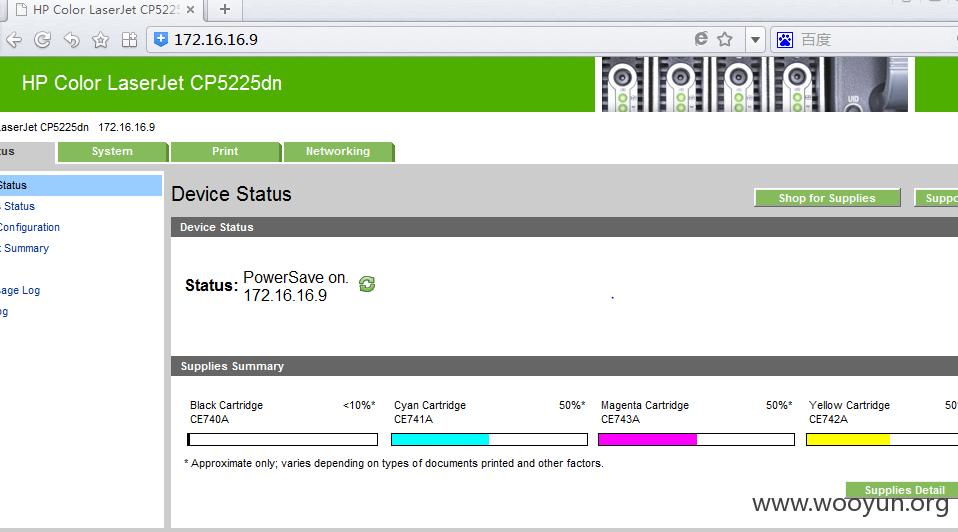Open the System tab
The image size is (958, 532).
point(112,151)
